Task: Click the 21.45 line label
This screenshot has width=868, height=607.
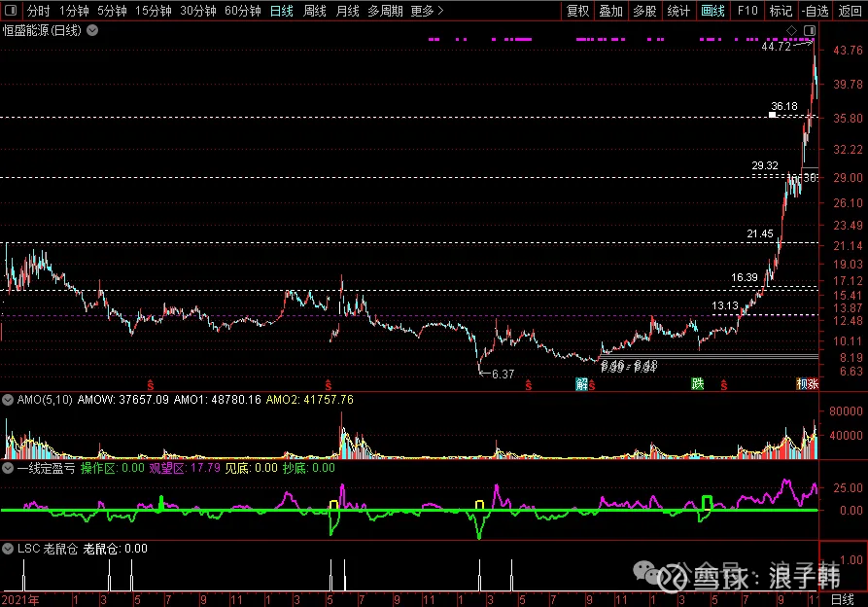Action: 759,233
